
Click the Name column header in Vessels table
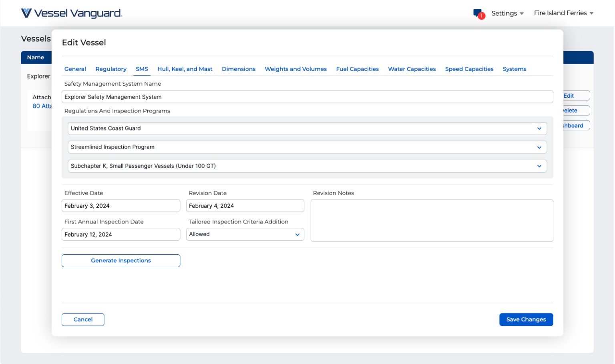coord(36,57)
